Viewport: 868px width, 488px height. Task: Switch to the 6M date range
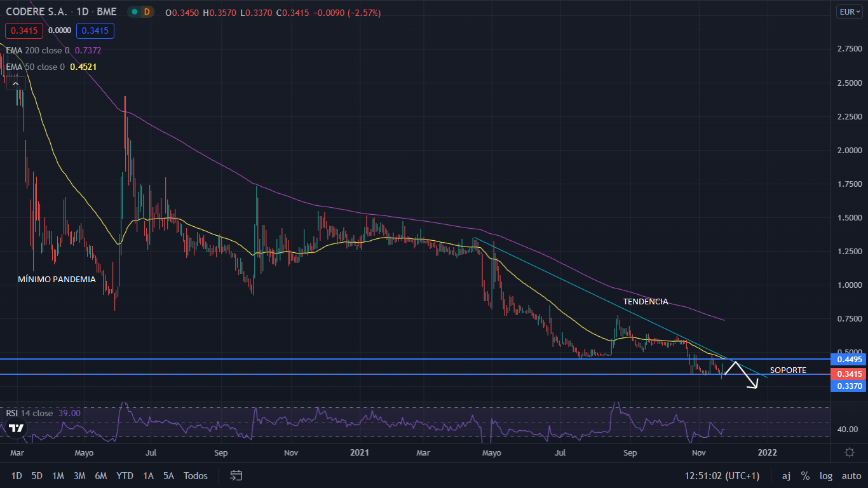click(100, 475)
